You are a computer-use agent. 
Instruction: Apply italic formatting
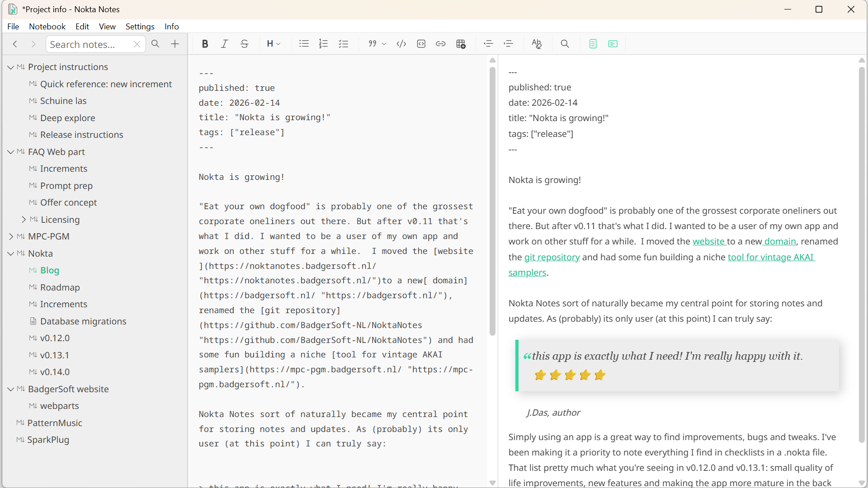(224, 43)
